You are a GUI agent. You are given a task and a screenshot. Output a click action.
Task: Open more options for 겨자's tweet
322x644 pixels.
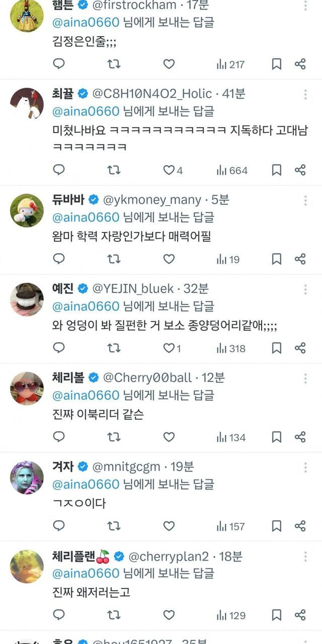tap(305, 467)
